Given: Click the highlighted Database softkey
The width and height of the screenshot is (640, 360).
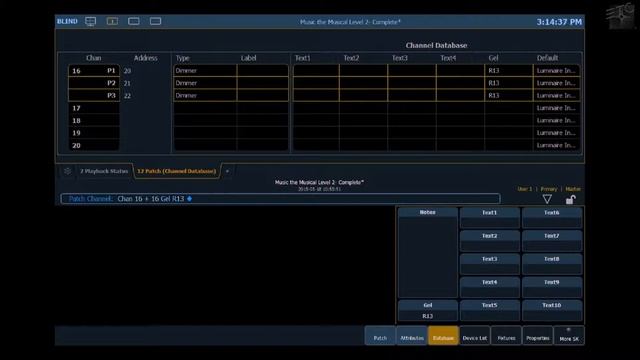Looking at the screenshot, I should point(443,336).
